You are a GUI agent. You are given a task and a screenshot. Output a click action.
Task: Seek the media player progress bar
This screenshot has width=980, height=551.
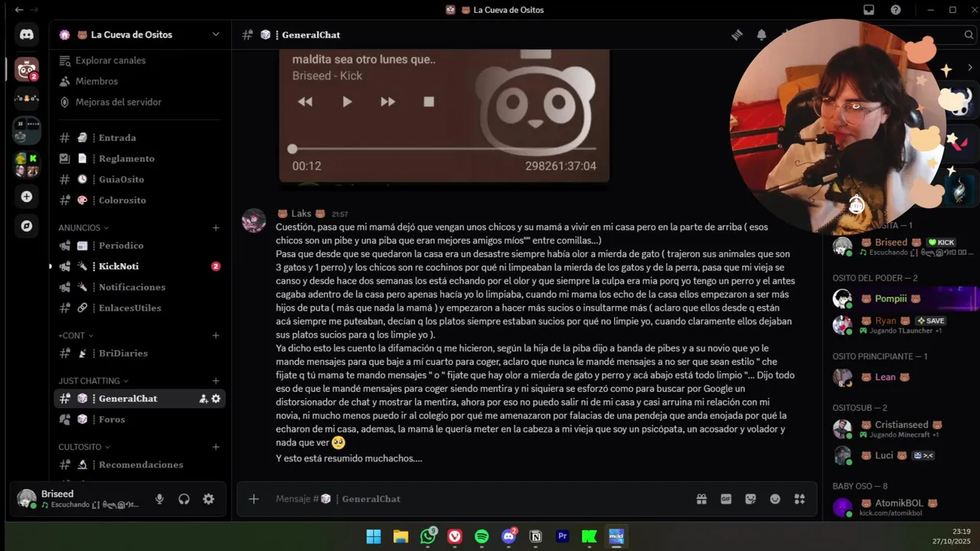point(444,149)
